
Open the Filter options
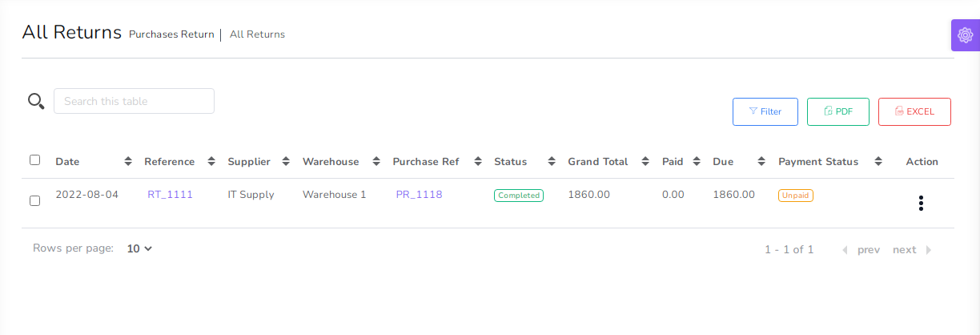pos(765,112)
